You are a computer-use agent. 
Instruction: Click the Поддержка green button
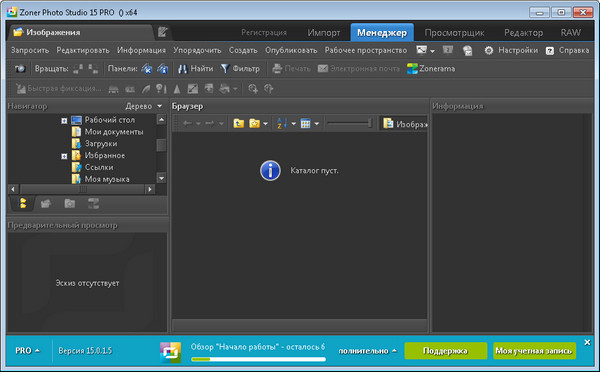click(445, 351)
